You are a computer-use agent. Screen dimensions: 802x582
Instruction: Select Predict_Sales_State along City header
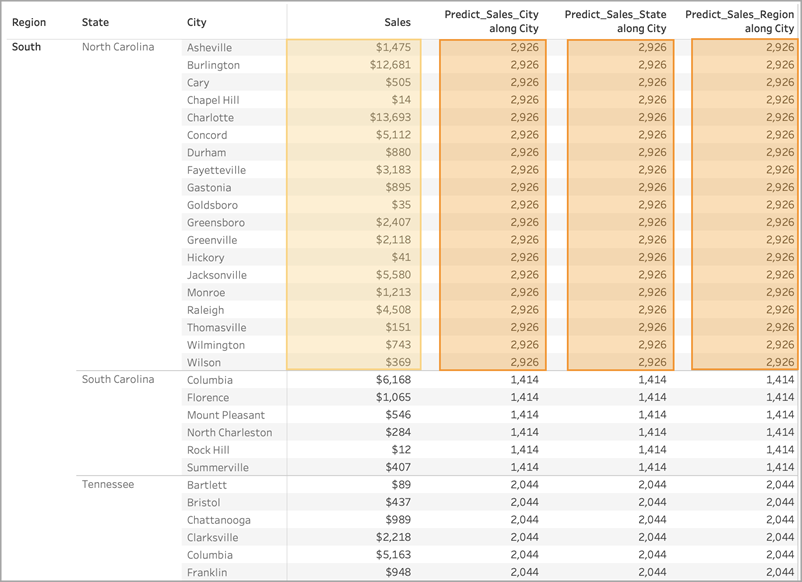tap(615, 21)
